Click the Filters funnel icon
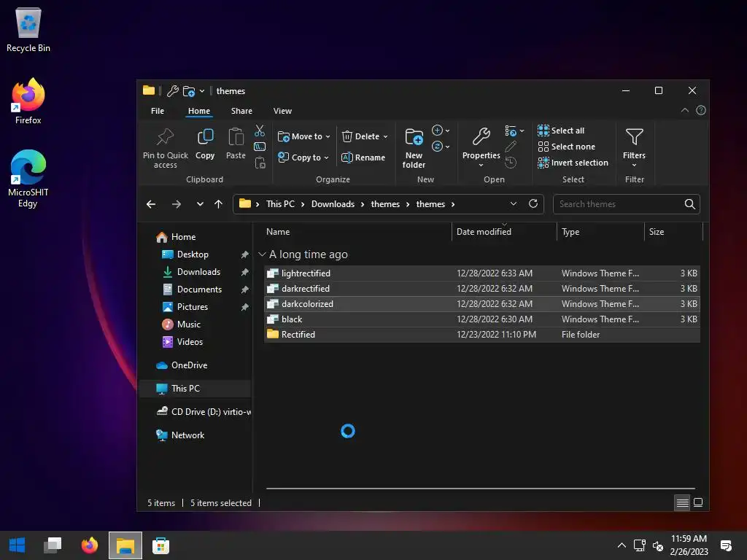This screenshot has height=560, width=747. [634, 137]
